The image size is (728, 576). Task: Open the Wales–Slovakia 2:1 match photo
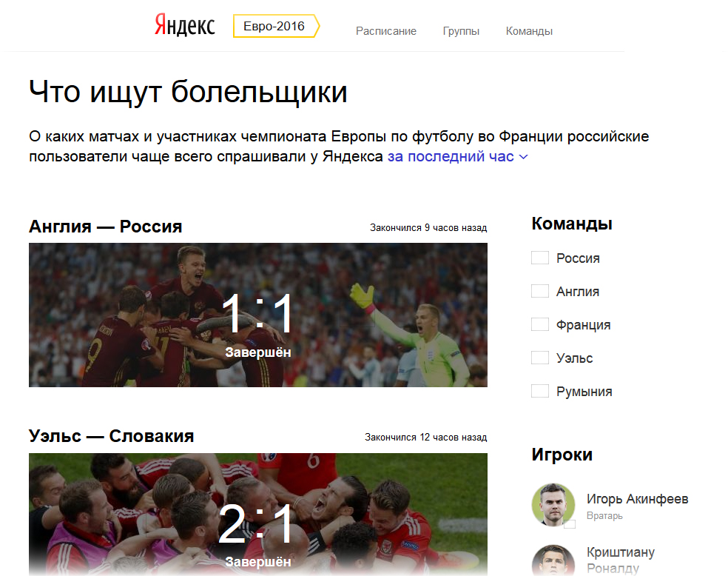[258, 515]
